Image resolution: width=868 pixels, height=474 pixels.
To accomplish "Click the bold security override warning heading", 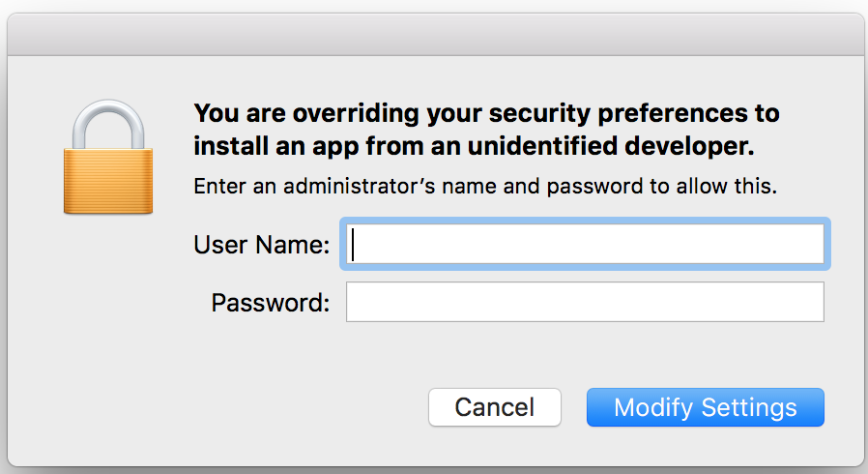I will (x=486, y=130).
